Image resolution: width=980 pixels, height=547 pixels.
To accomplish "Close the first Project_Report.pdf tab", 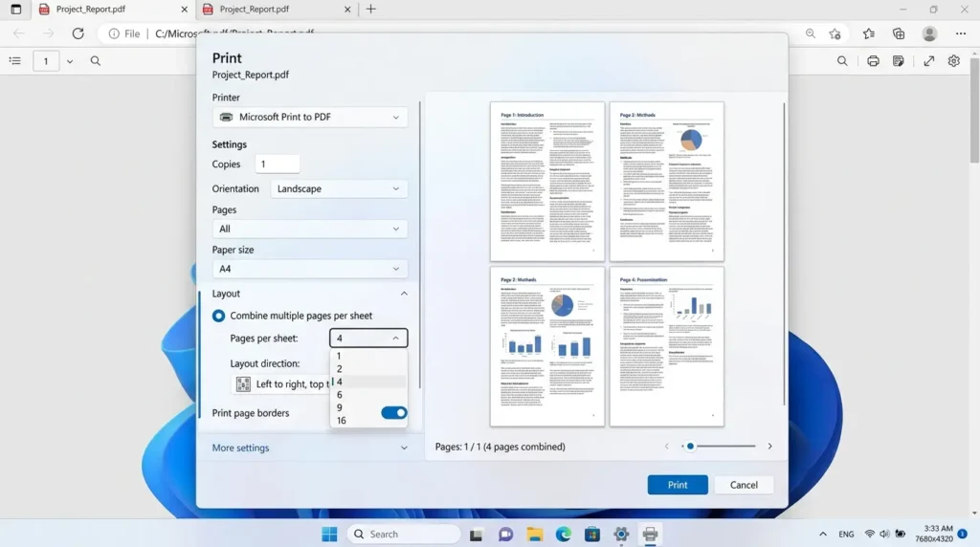I will [185, 10].
